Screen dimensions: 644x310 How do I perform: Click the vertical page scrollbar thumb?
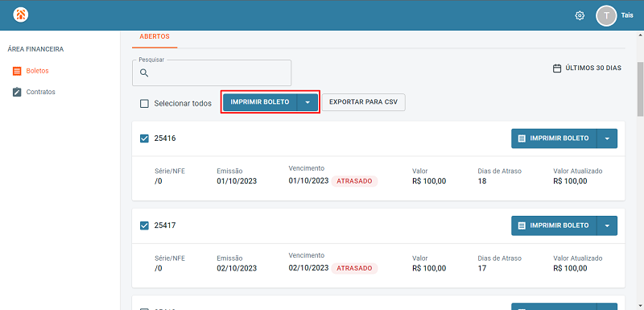pos(640,89)
